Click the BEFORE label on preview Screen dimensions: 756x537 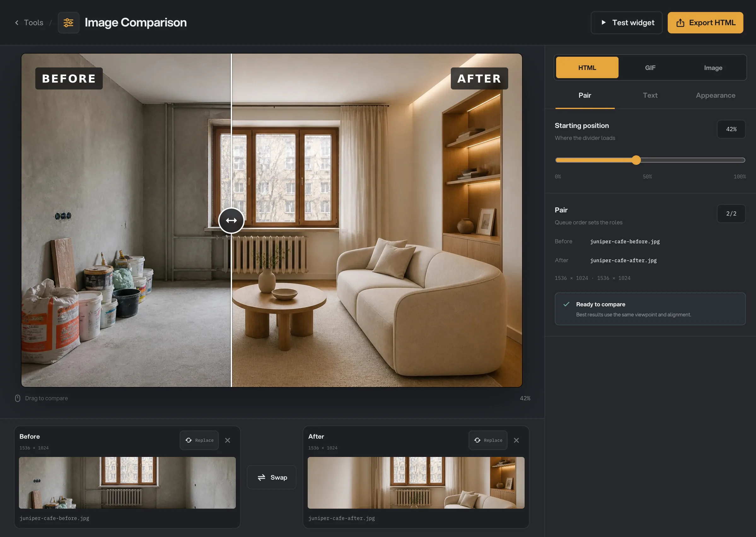pyautogui.click(x=69, y=78)
